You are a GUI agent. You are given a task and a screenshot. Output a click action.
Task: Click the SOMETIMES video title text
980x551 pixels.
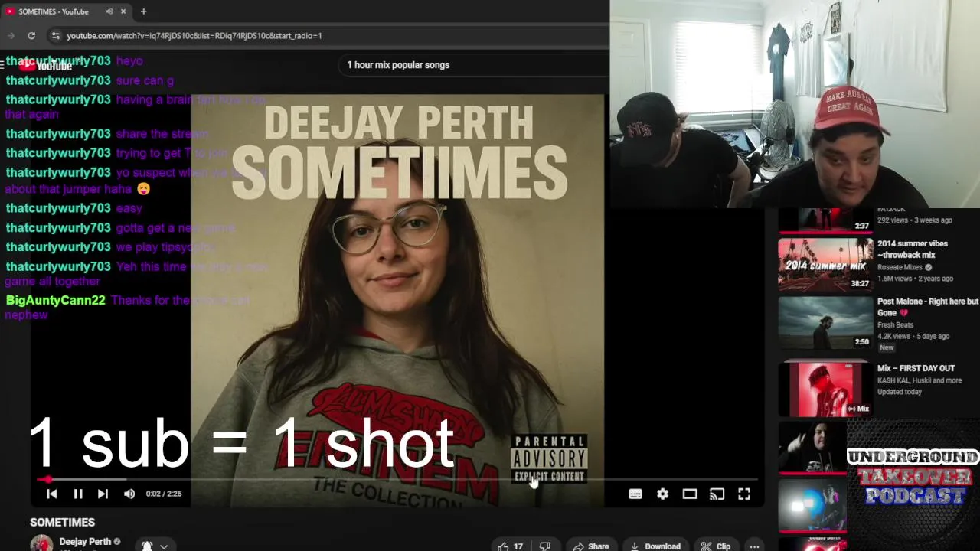coord(62,522)
